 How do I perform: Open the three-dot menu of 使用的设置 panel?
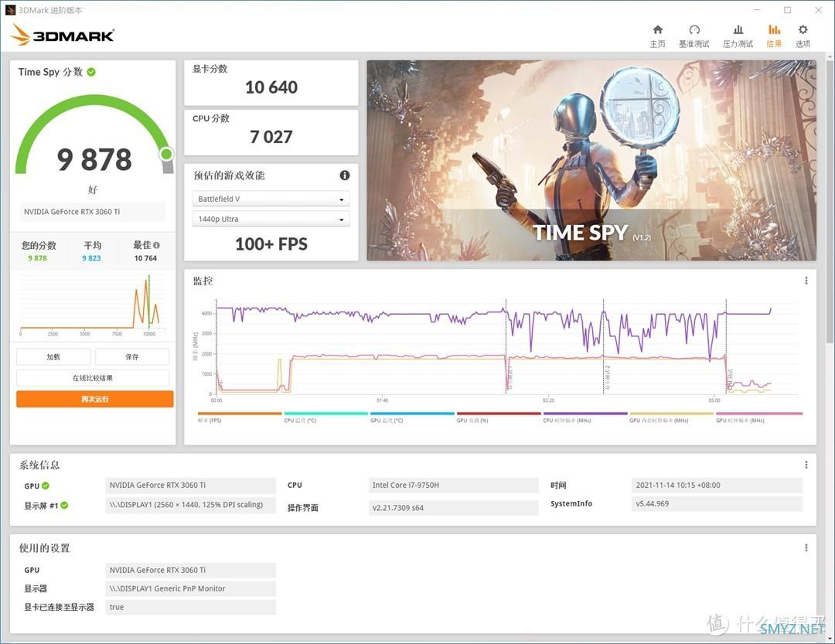806,547
